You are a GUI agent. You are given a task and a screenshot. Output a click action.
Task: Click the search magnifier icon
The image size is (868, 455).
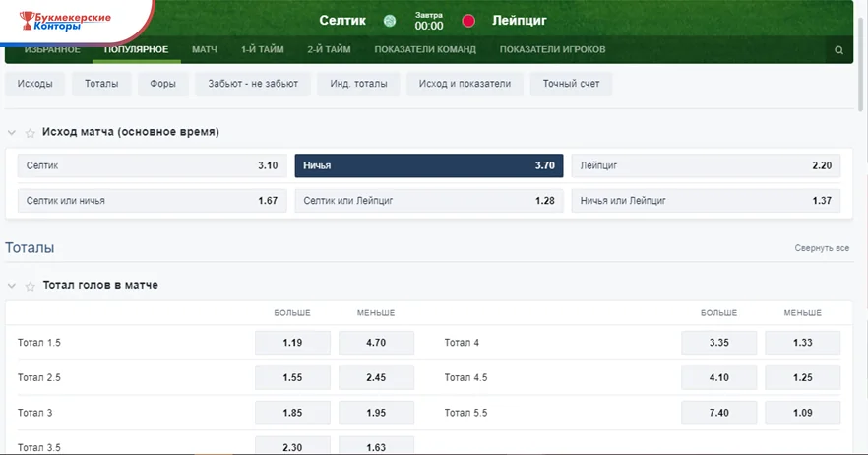[x=838, y=50]
